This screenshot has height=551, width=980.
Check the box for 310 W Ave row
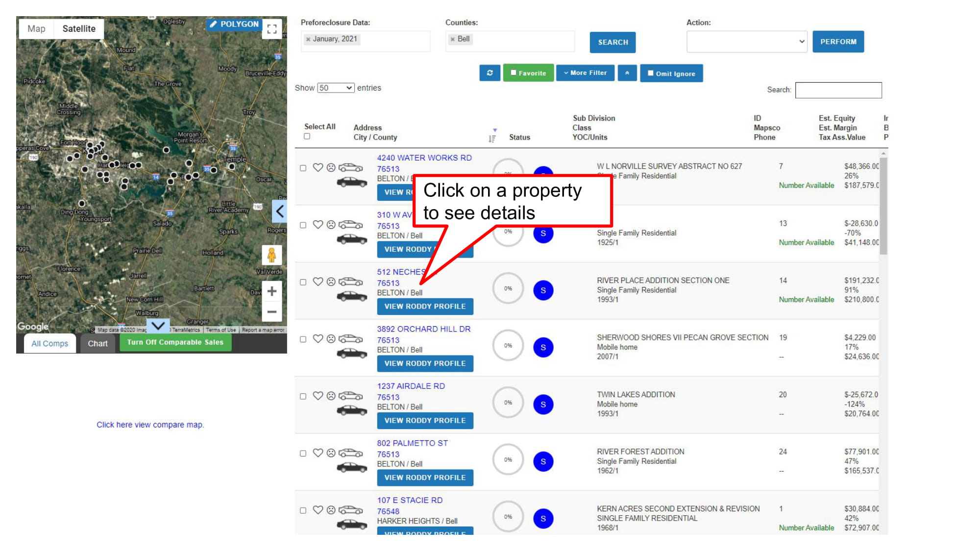coord(303,225)
